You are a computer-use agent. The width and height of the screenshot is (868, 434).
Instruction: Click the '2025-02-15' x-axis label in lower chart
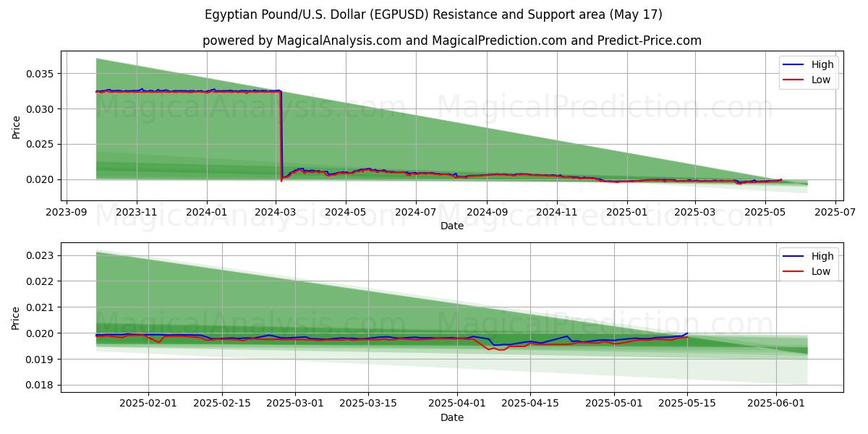coord(222,404)
